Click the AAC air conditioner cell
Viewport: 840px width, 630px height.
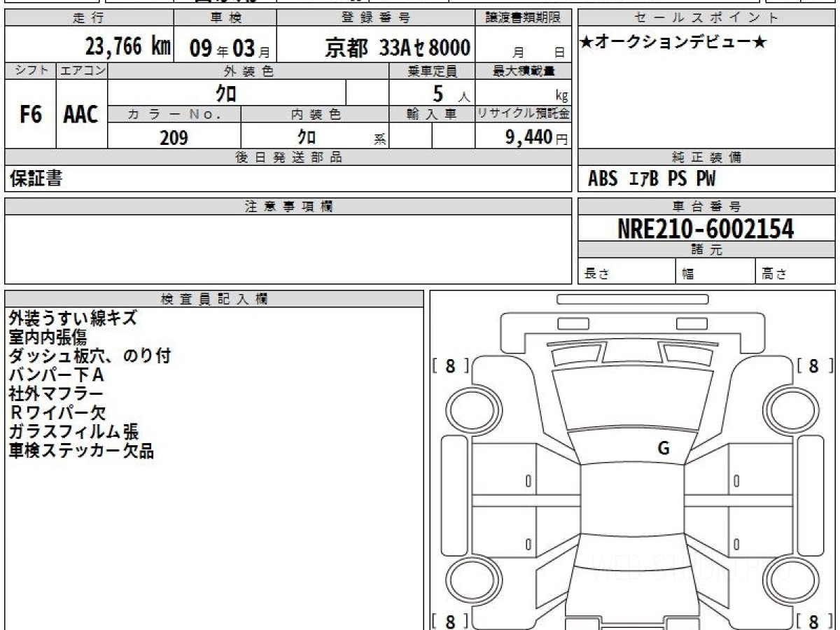point(81,115)
